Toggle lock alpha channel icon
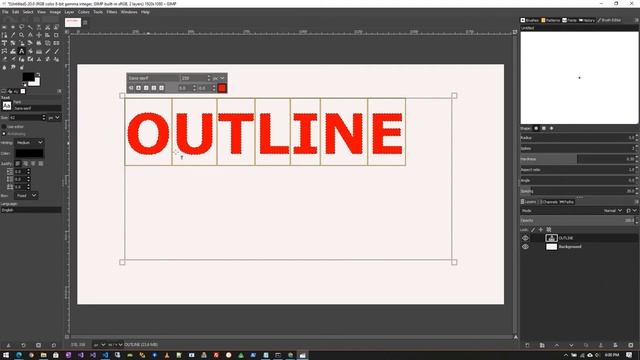This screenshot has width=640, height=360. point(549,230)
